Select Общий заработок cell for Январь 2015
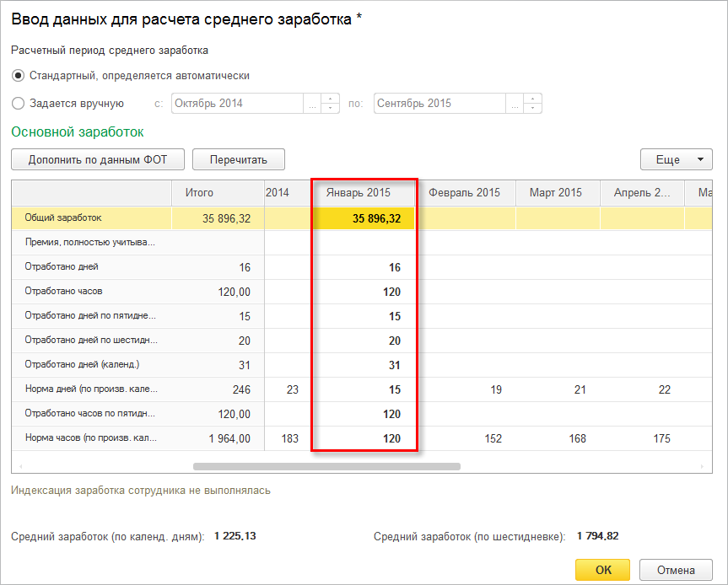The width and height of the screenshot is (728, 585). [x=364, y=218]
